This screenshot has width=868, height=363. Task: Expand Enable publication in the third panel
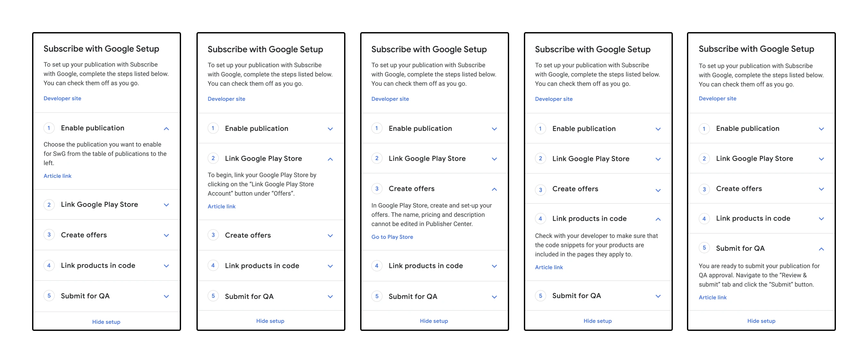(x=494, y=128)
